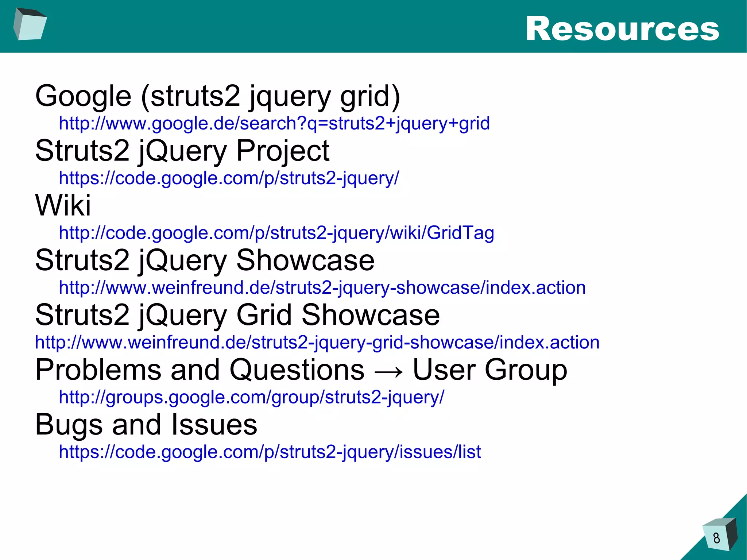Click the heading 'Struts2 jQuery Showcase'
The height and width of the screenshot is (560, 747).
click(205, 260)
